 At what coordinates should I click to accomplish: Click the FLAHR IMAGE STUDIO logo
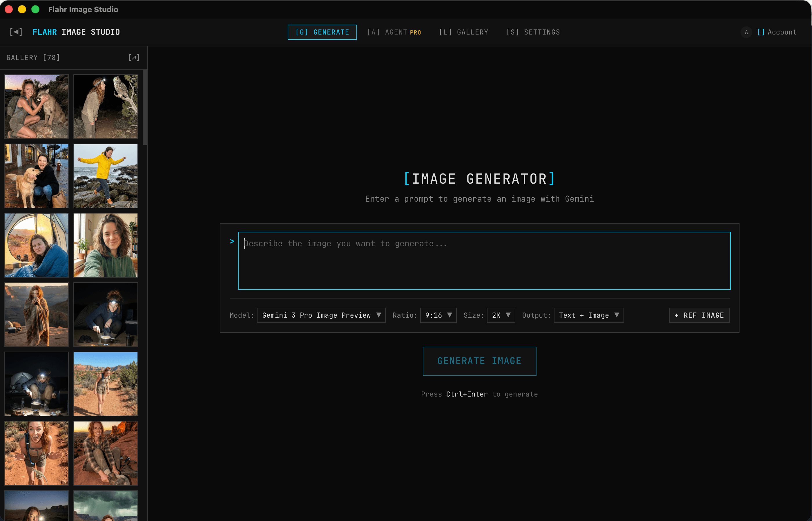tap(76, 32)
